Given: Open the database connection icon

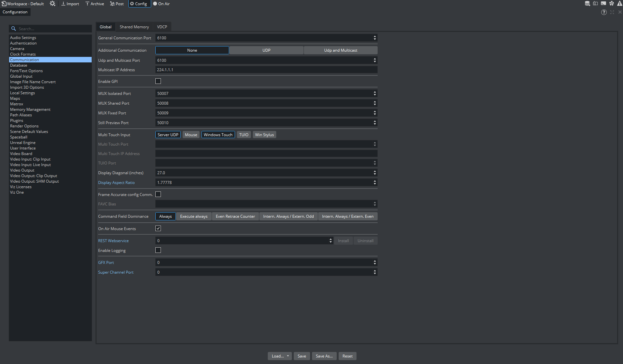Looking at the screenshot, I should pos(587,4).
